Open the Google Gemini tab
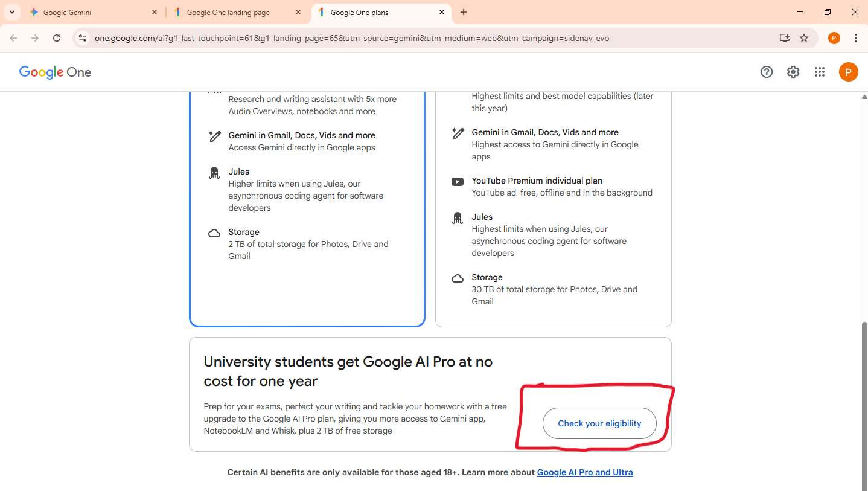This screenshot has height=491, width=868. (x=94, y=12)
